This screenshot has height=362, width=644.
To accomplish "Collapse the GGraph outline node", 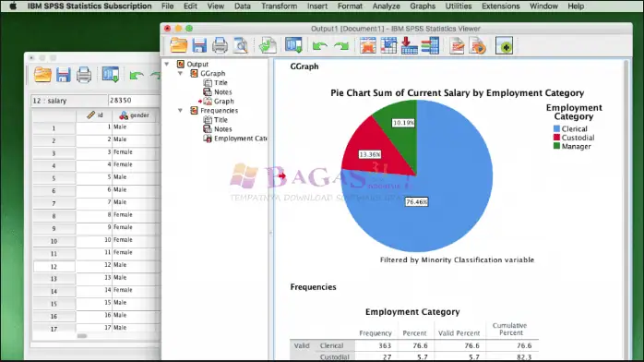I will (x=180, y=73).
